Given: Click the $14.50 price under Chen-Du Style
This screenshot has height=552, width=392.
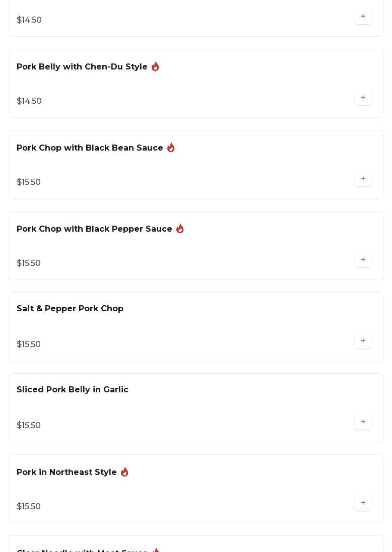Looking at the screenshot, I should (29, 101).
